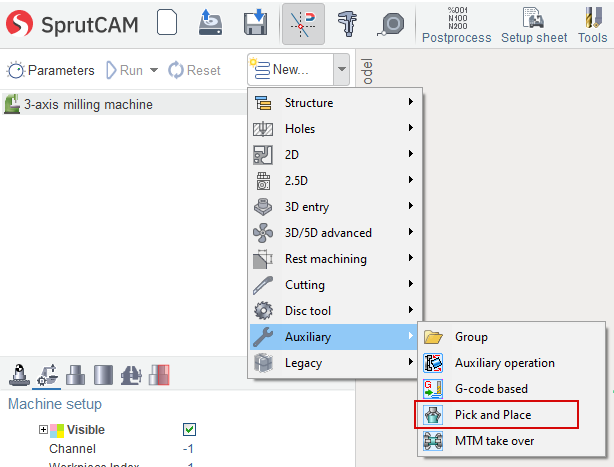
Task: Open the 2.5D operations submenu
Action: click(x=335, y=180)
